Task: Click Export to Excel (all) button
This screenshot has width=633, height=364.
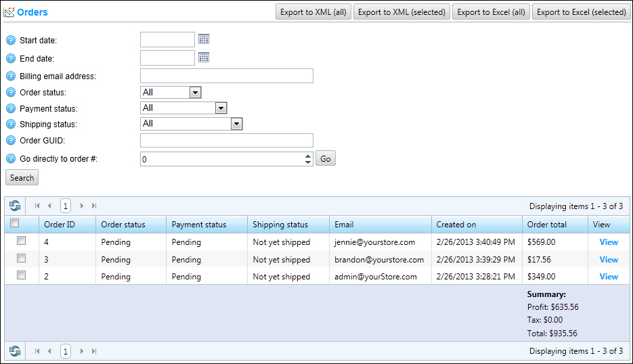Action: (x=491, y=12)
